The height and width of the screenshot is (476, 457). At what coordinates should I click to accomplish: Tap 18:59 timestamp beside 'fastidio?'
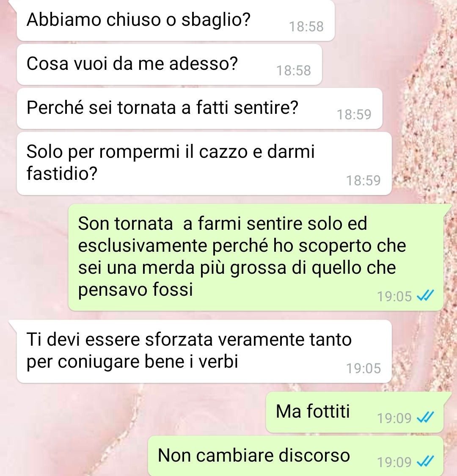pos(363,181)
